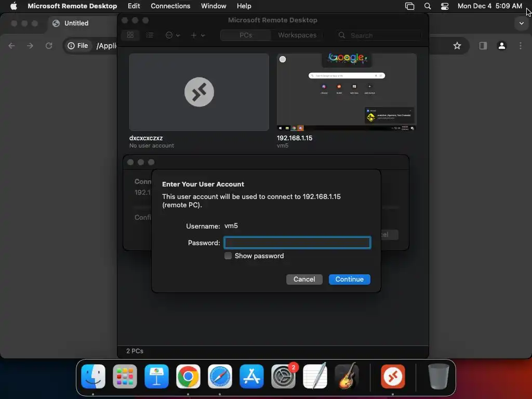Screen dimensions: 532x399
Task: Open System Preferences from the Dock
Action: [x=283, y=376]
